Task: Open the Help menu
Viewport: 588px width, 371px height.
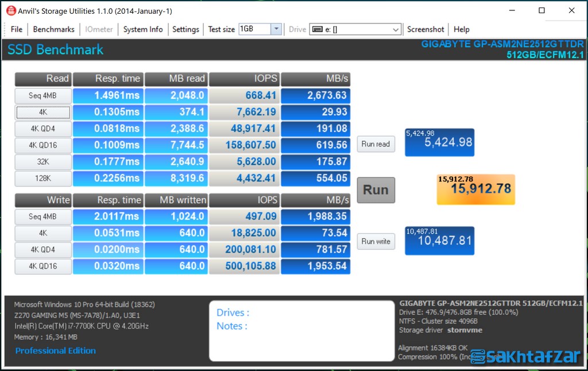Action: coord(461,29)
